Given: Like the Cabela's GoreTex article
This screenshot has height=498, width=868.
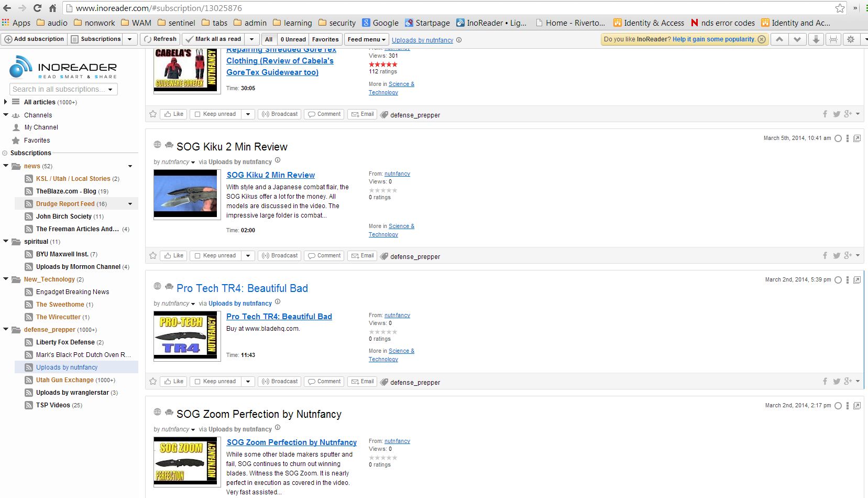Looking at the screenshot, I should pyautogui.click(x=173, y=114).
